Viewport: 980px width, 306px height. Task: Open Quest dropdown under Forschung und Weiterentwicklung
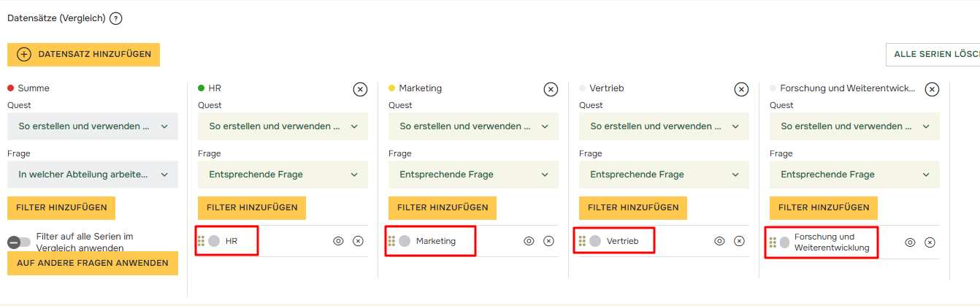click(x=854, y=126)
